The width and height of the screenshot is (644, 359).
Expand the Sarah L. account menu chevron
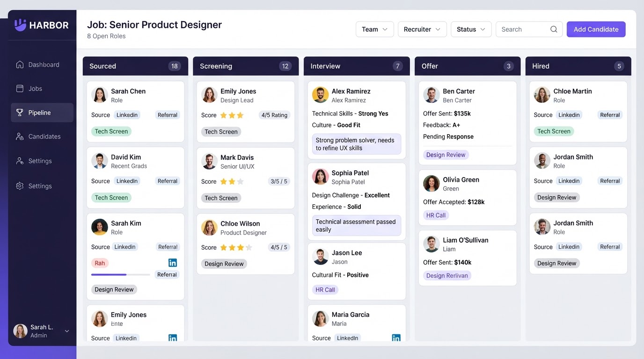point(67,331)
